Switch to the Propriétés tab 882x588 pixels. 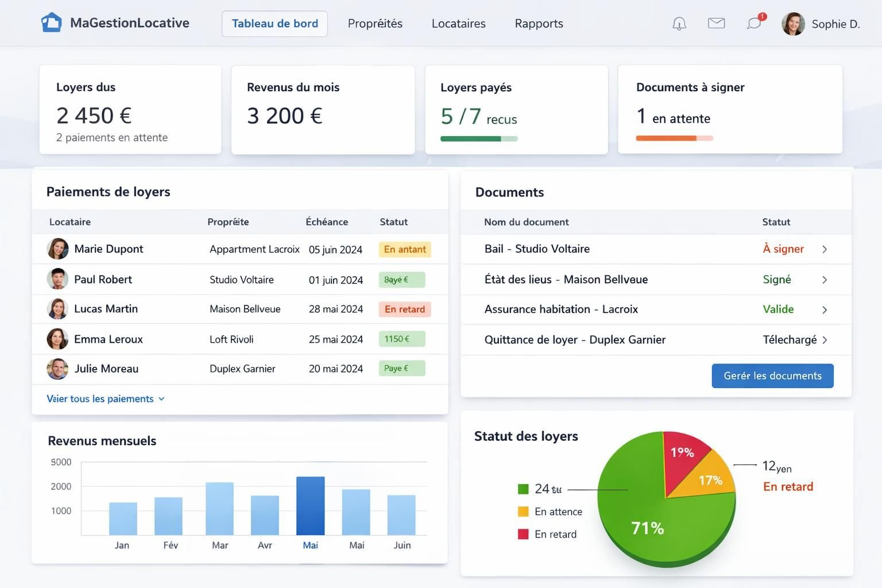click(375, 24)
